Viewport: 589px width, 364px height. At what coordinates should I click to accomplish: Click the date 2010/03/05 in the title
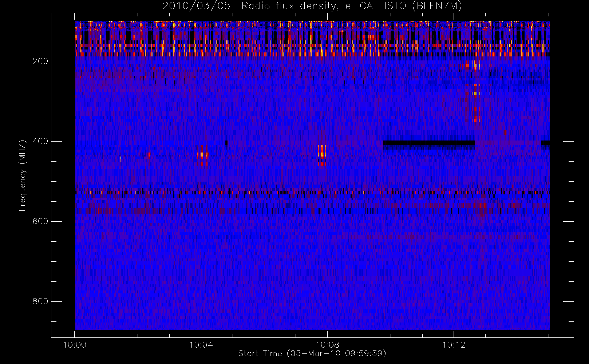[x=196, y=6]
